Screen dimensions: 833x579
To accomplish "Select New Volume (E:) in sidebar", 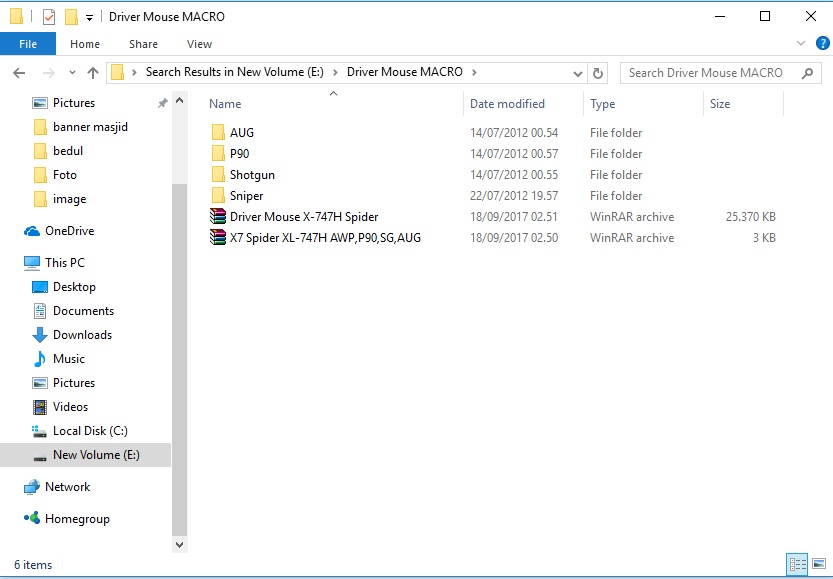I will 94,455.
